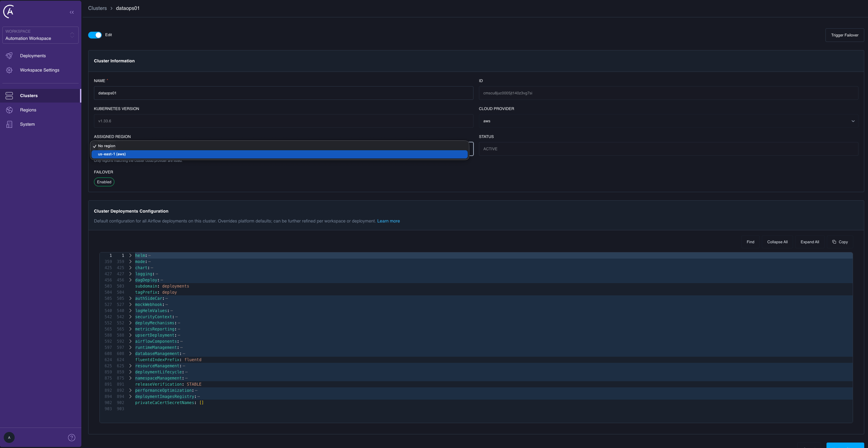Click the Kubernetes Version field

(284, 121)
